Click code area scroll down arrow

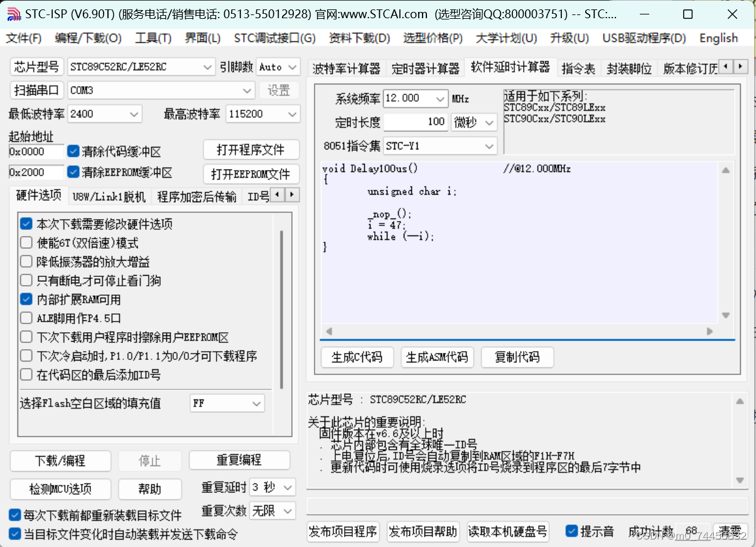(726, 315)
